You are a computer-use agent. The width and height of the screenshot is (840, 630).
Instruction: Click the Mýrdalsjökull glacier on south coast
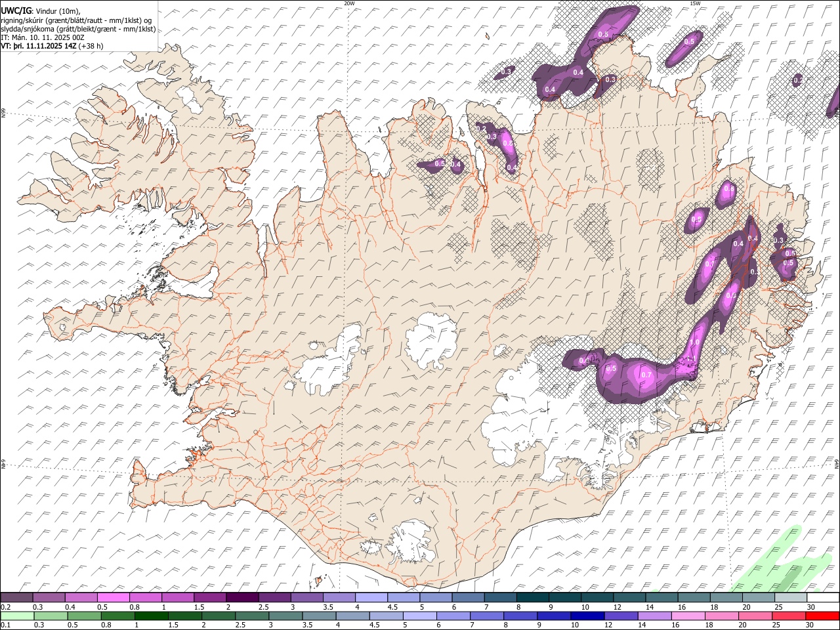[x=410, y=542]
